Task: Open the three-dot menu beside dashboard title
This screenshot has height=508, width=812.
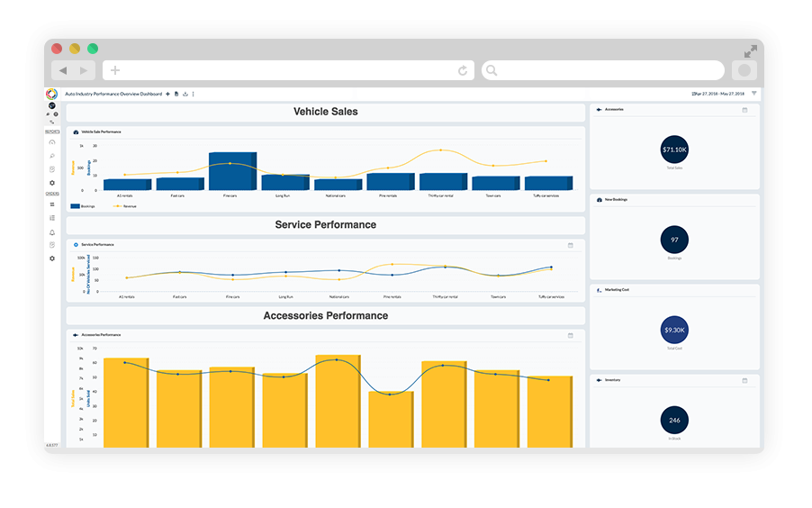Action: (194, 94)
